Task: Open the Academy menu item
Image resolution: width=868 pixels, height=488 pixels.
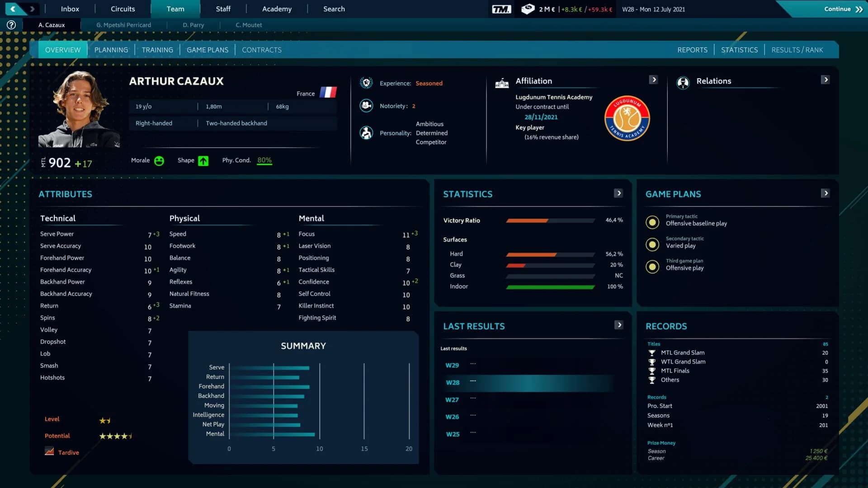Action: tap(277, 9)
